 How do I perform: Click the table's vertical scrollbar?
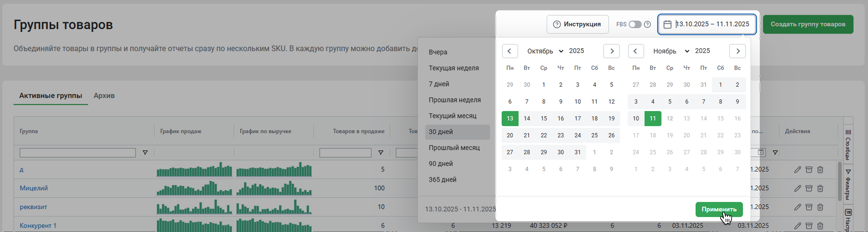tap(840, 182)
